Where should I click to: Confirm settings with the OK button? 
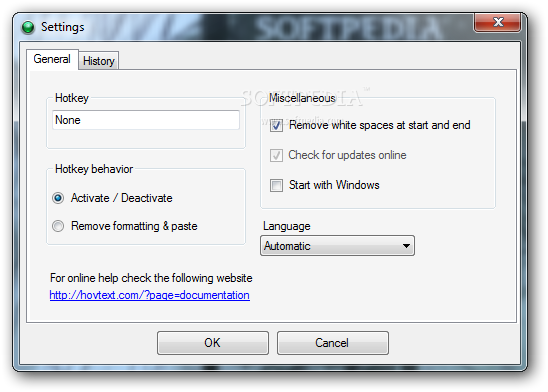point(212,343)
